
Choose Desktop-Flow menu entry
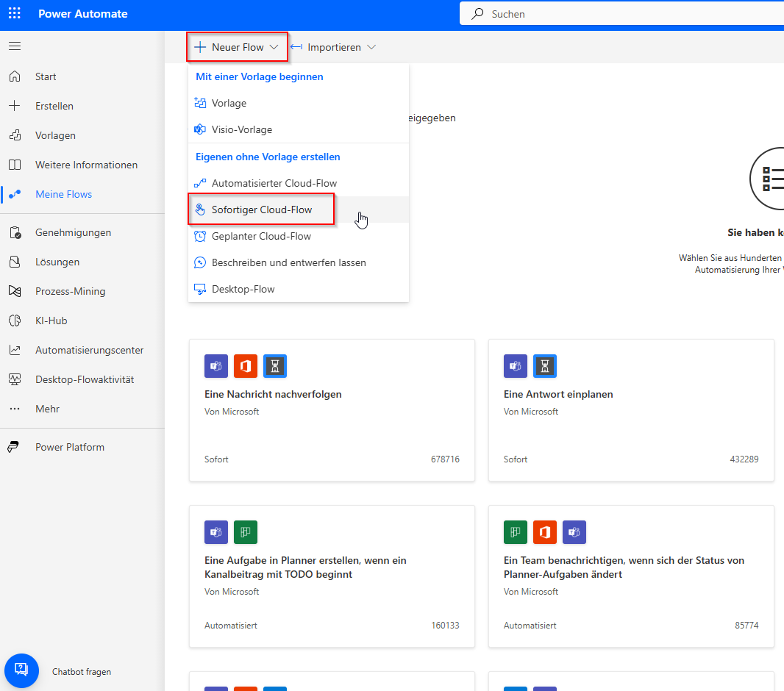coord(299,290)
